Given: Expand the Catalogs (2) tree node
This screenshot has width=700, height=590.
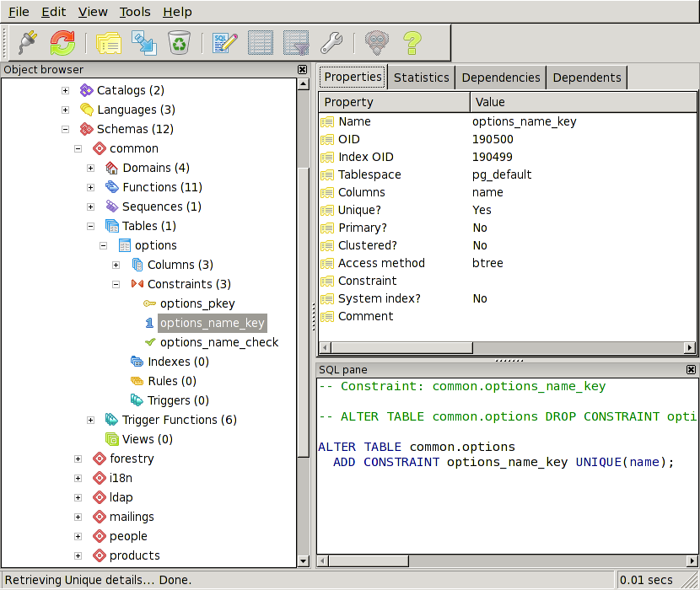Looking at the screenshot, I should pyautogui.click(x=65, y=90).
